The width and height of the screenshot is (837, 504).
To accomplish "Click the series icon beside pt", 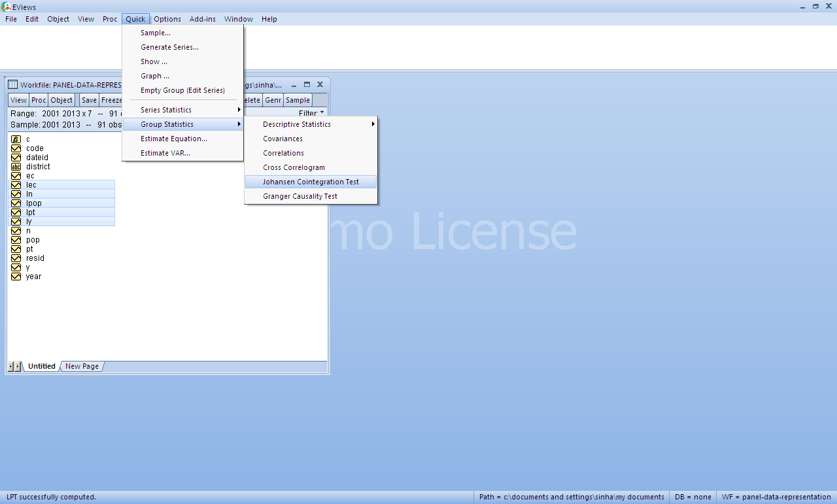I will [16, 249].
